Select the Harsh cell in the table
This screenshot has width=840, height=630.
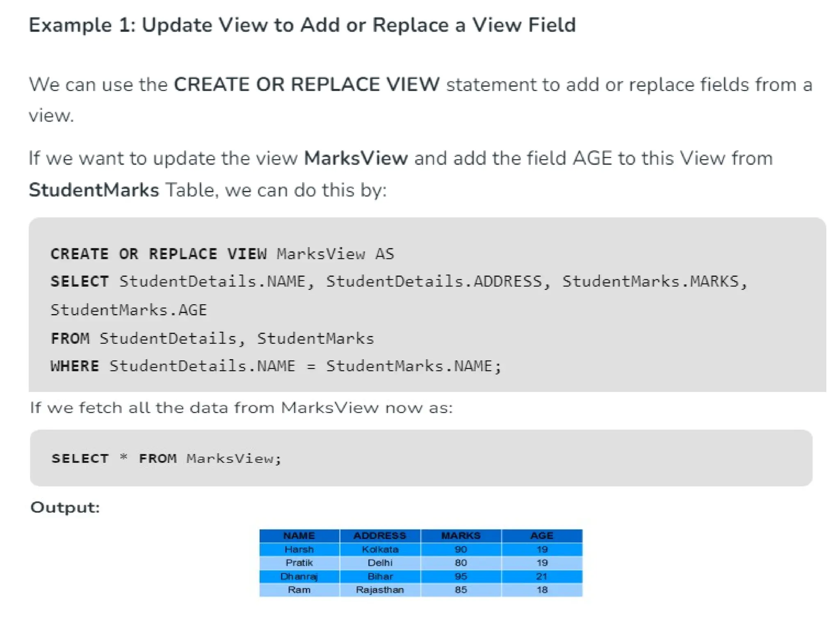299,549
